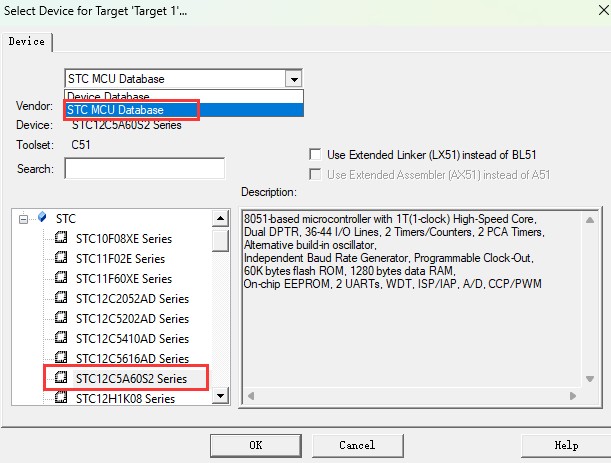This screenshot has width=611, height=463.
Task: Click chip icon beside STC12C2052AD Series
Action: (61, 297)
